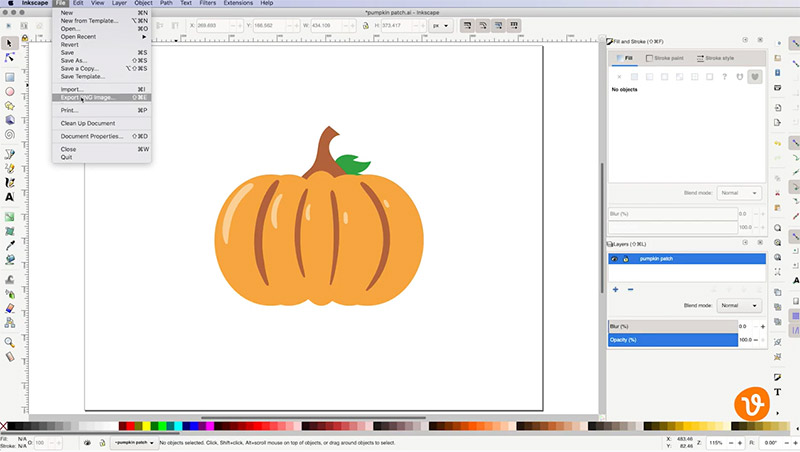Click Export PNG Image menu item

tap(102, 97)
